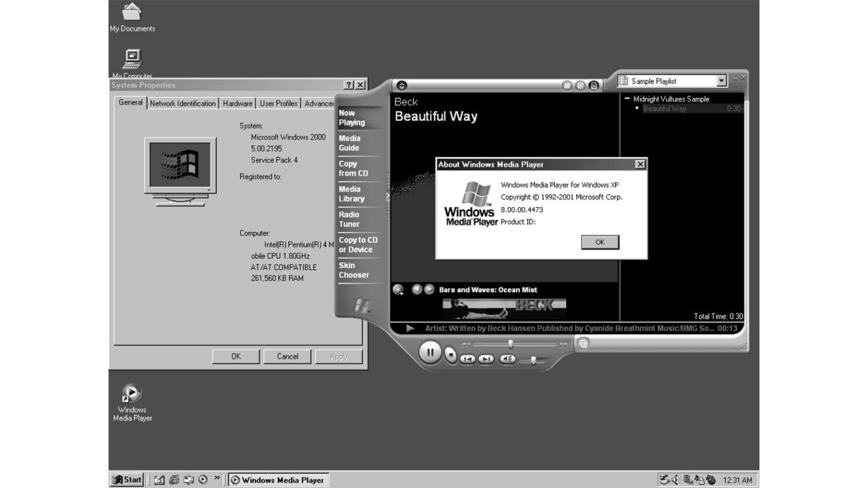Go to Copy to CD or Device
Image resolution: width=868 pixels, height=488 pixels.
(358, 245)
